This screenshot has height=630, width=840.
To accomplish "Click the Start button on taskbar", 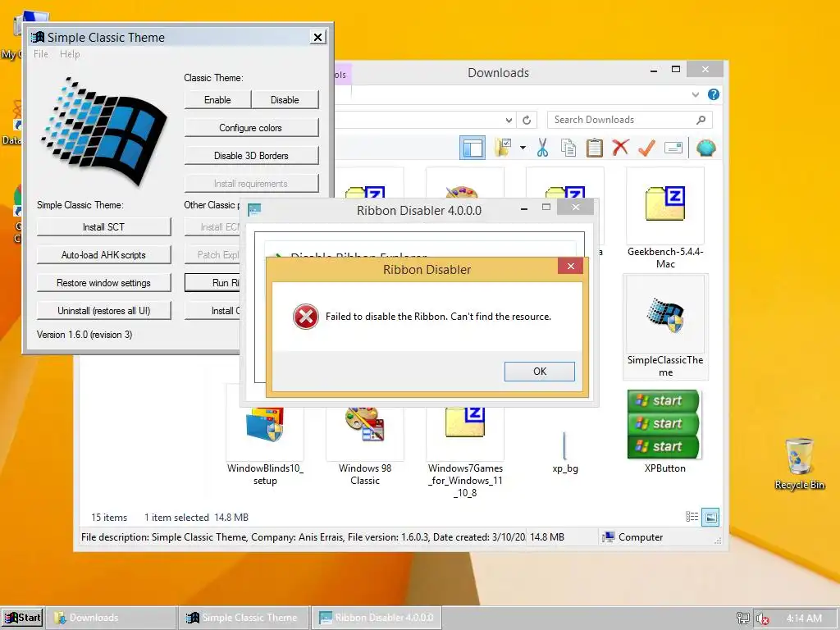I will pos(22,618).
